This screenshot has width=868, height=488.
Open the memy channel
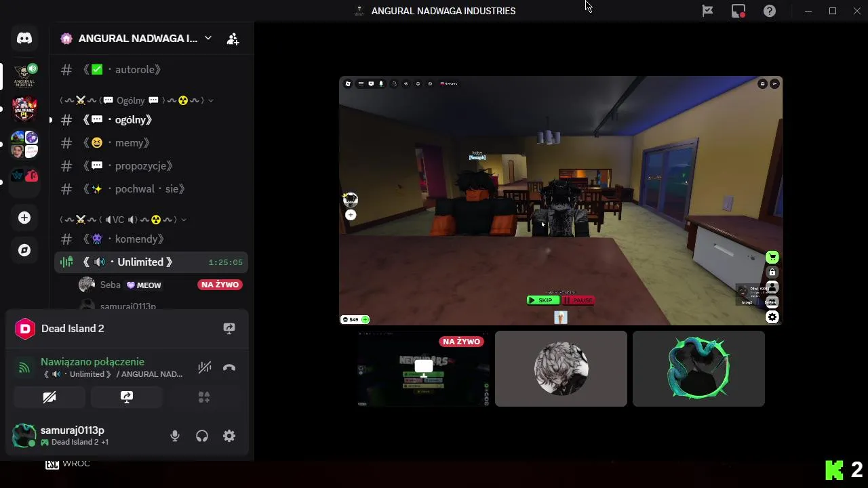click(x=151, y=143)
